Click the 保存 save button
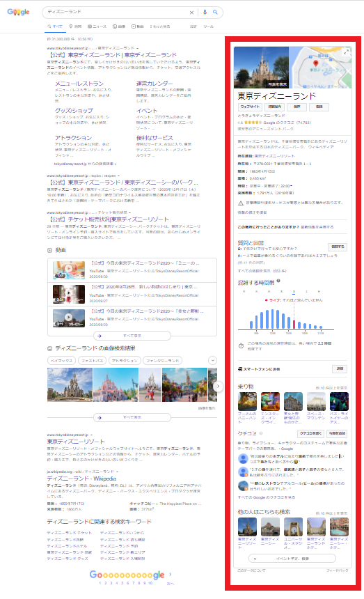Image resolution: width=364 pixels, height=599 pixels. tap(297, 107)
